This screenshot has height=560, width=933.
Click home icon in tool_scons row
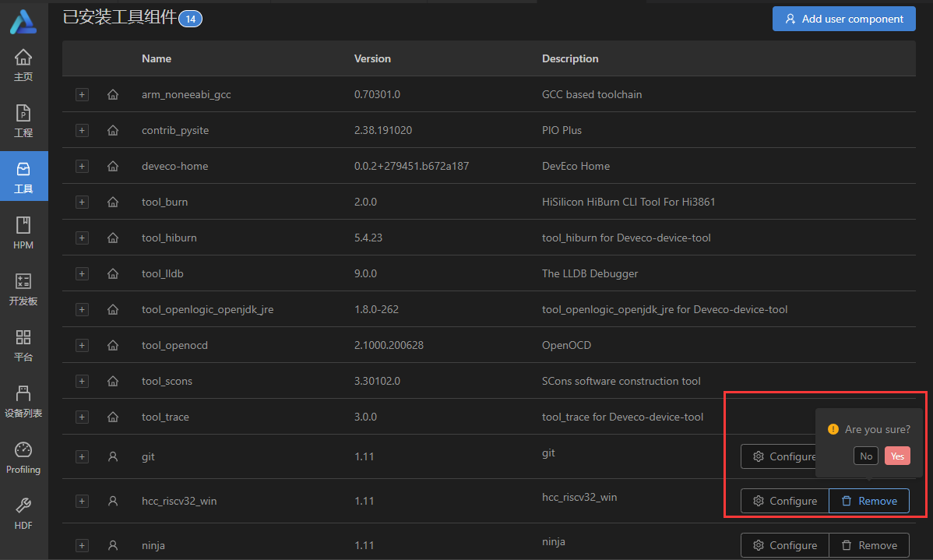pyautogui.click(x=112, y=381)
